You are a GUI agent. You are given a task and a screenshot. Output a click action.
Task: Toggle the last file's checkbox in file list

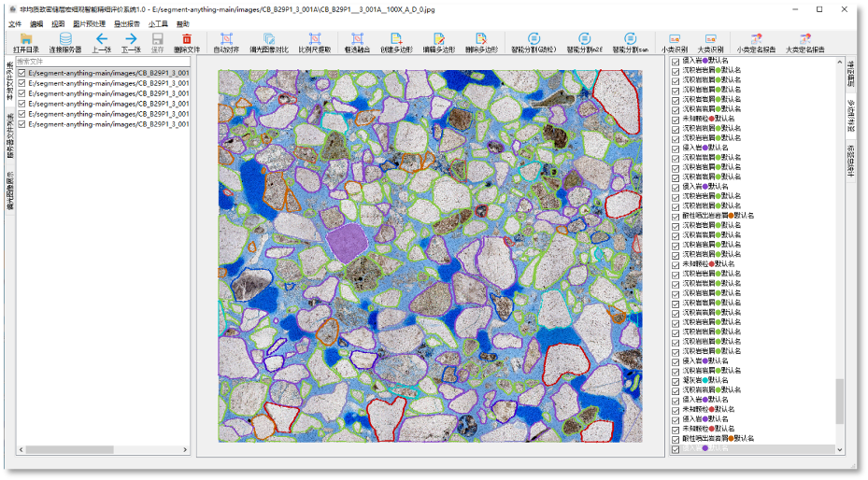tap(22, 123)
